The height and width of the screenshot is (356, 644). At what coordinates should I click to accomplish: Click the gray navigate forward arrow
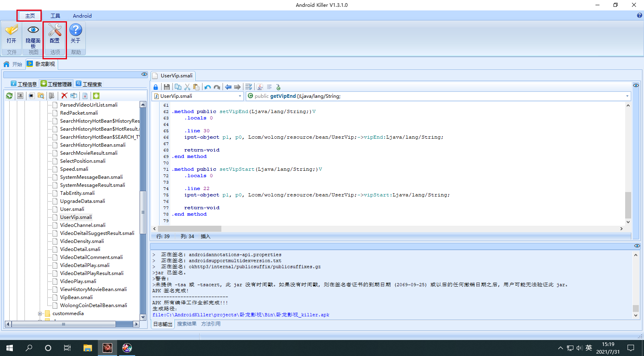pyautogui.click(x=237, y=87)
